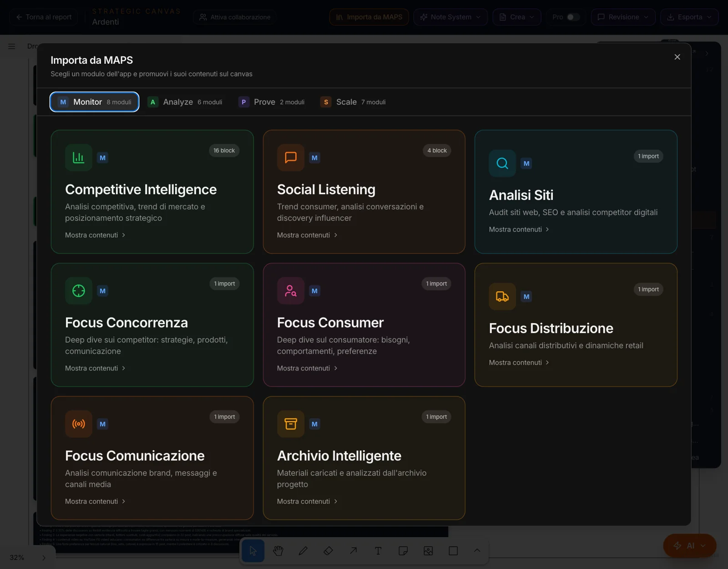The image size is (728, 569).
Task: Switch to the Analyze tab
Action: pyautogui.click(x=185, y=102)
